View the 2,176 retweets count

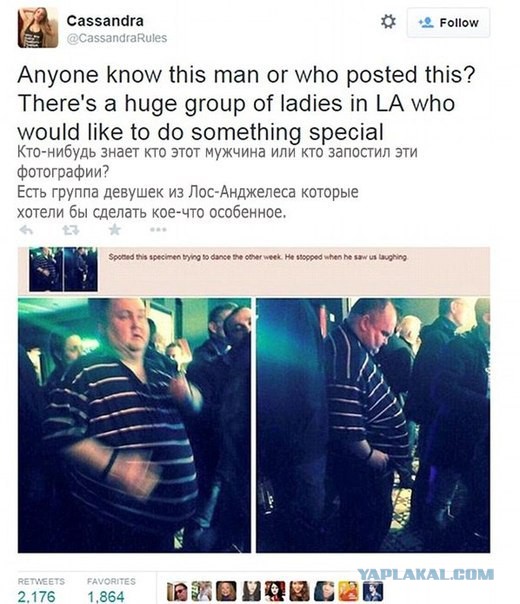(37, 596)
